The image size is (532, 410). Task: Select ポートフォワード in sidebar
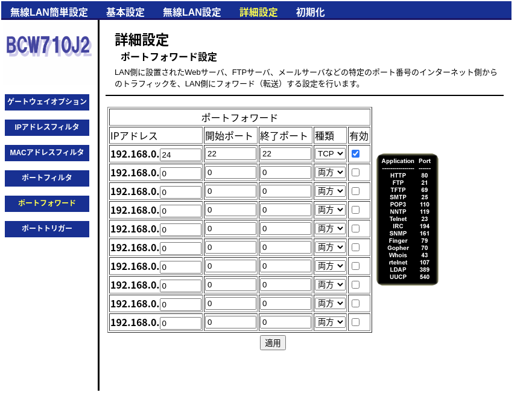tap(46, 203)
